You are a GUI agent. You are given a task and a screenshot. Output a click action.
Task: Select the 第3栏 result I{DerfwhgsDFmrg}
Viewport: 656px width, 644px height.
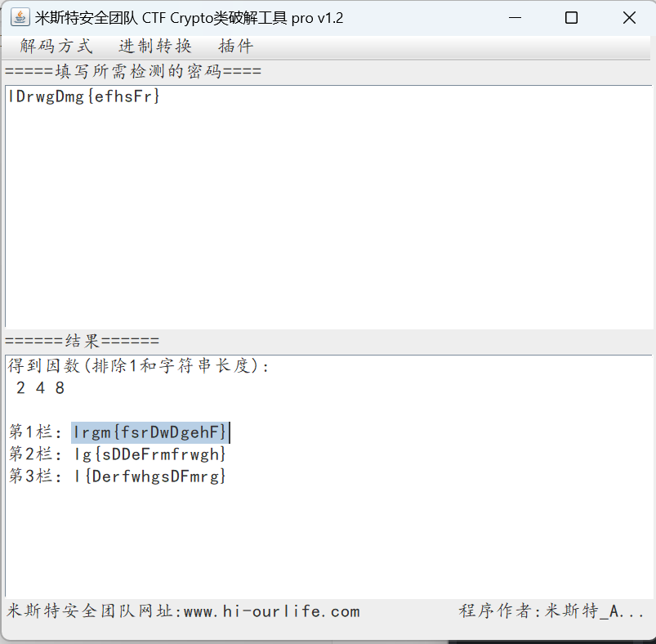150,476
